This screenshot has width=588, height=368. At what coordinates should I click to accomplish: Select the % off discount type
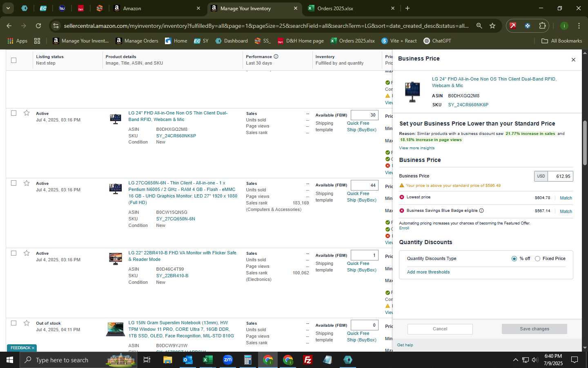[514, 258]
